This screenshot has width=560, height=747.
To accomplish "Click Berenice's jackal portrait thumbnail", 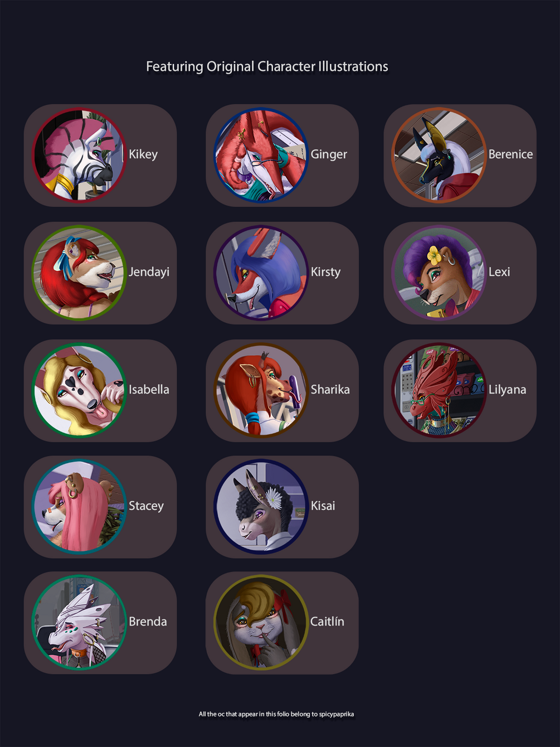I will click(x=439, y=155).
